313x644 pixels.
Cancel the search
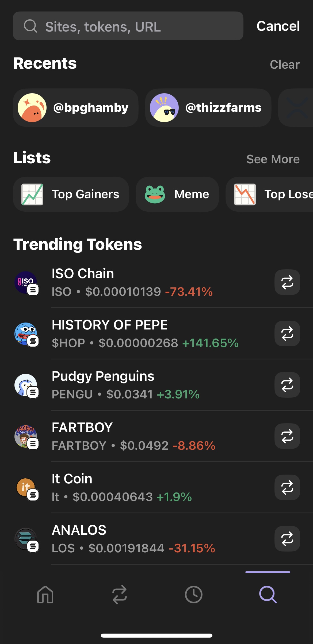pyautogui.click(x=278, y=26)
